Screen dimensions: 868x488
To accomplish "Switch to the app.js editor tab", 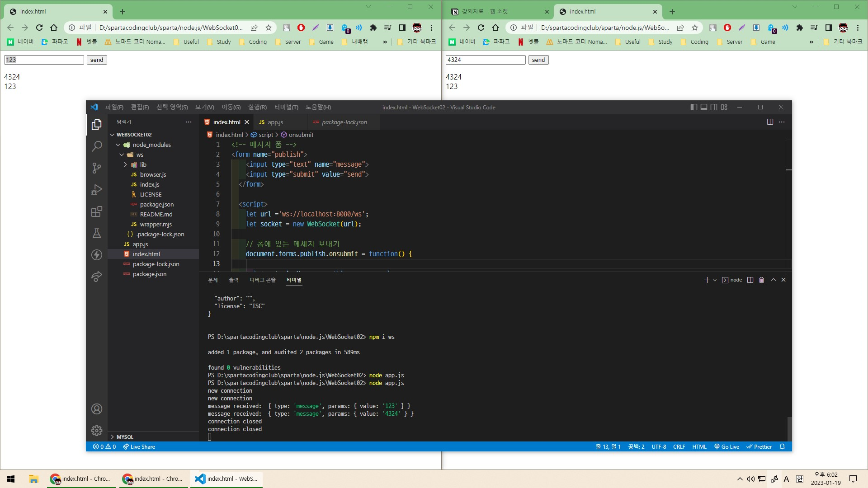I will pos(275,122).
